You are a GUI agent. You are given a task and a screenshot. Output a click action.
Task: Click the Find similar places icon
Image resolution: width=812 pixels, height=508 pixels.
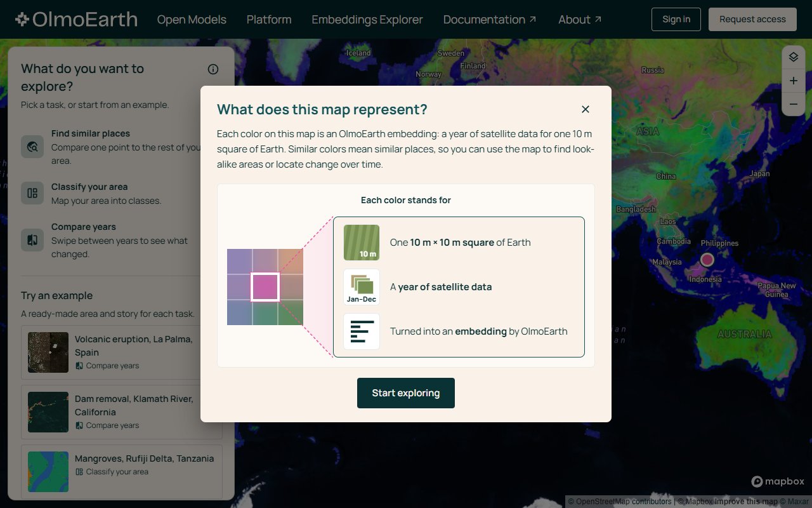pyautogui.click(x=32, y=147)
